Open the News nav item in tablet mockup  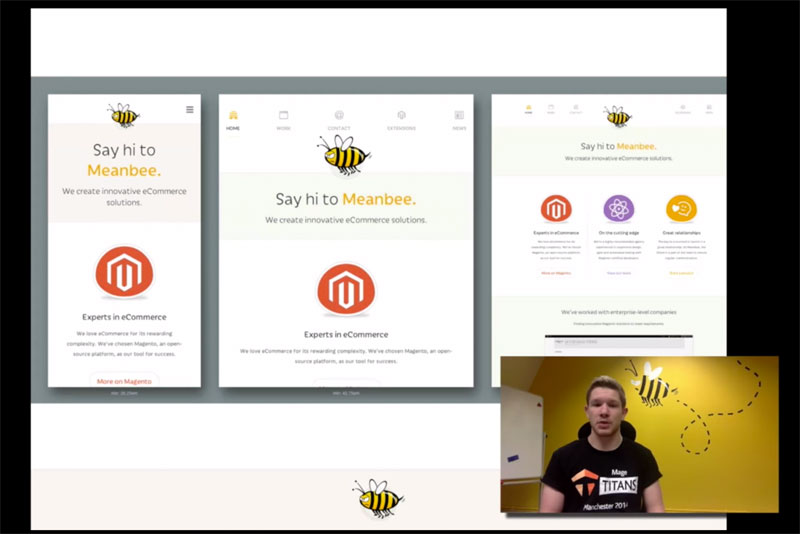click(x=459, y=121)
